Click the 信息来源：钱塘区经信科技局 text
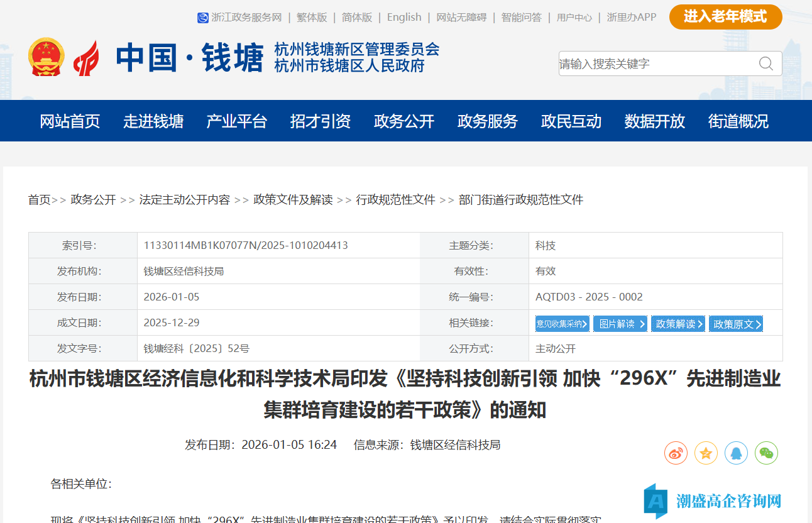 pos(427,444)
